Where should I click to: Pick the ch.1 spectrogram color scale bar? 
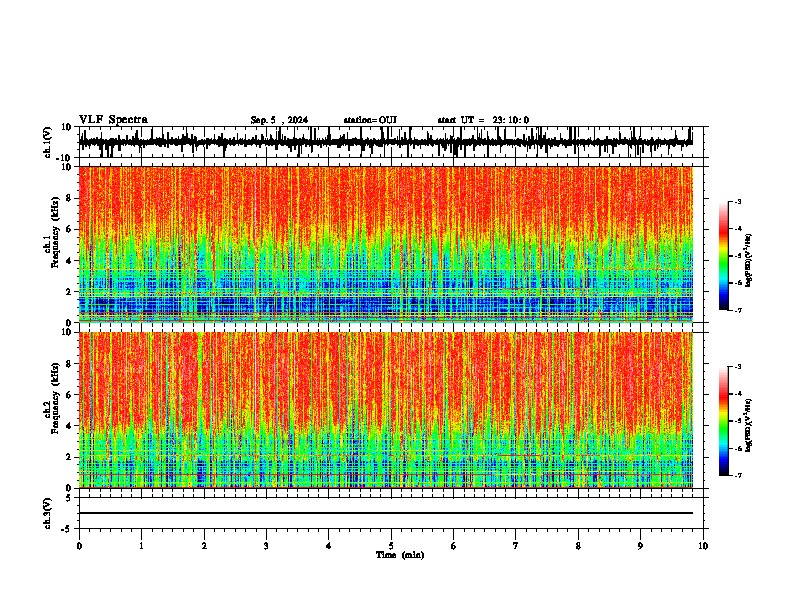tap(724, 256)
